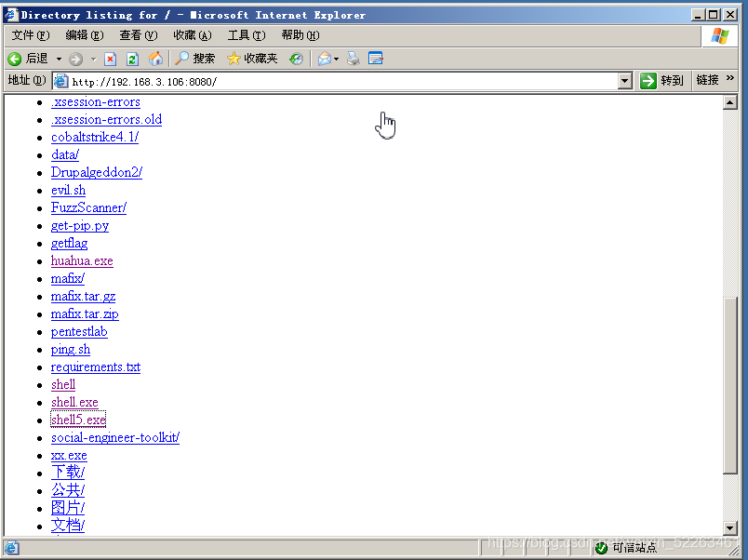The image size is (748, 560).
Task: Open History icon in toolbar
Action: 296,59
